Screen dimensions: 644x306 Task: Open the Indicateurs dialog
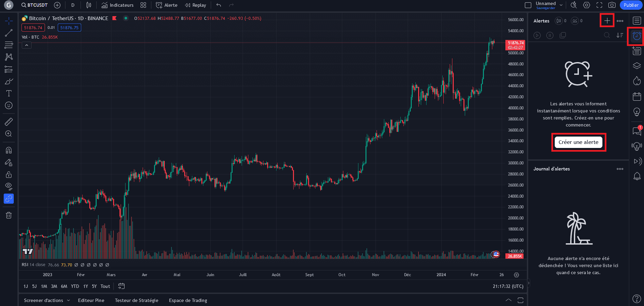[117, 5]
